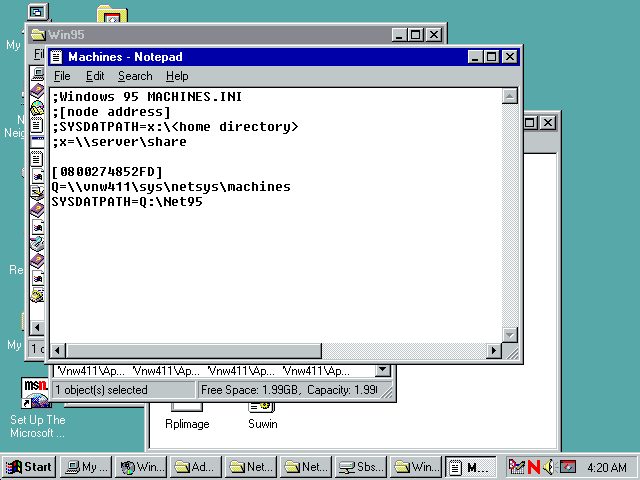Click the 'Q=\\vnw411\sys\netsys\machines' line
This screenshot has width=640, height=480.
click(x=171, y=187)
